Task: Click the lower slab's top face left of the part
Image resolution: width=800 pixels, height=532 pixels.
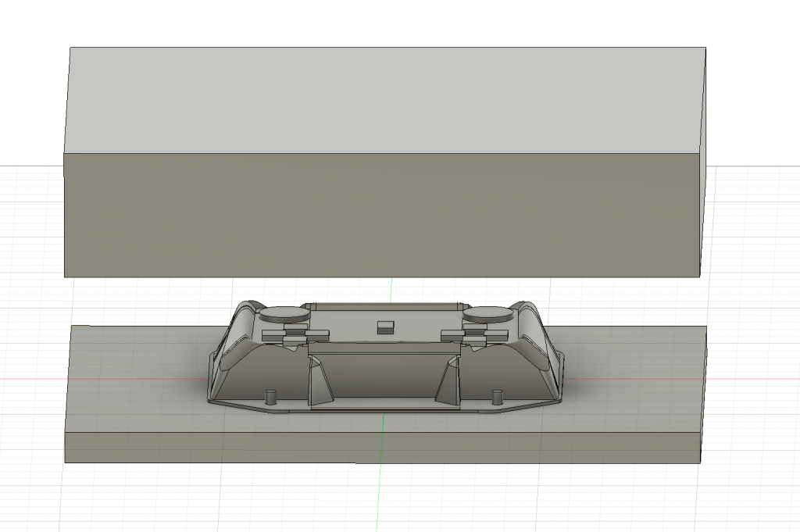Action: pyautogui.click(x=133, y=375)
